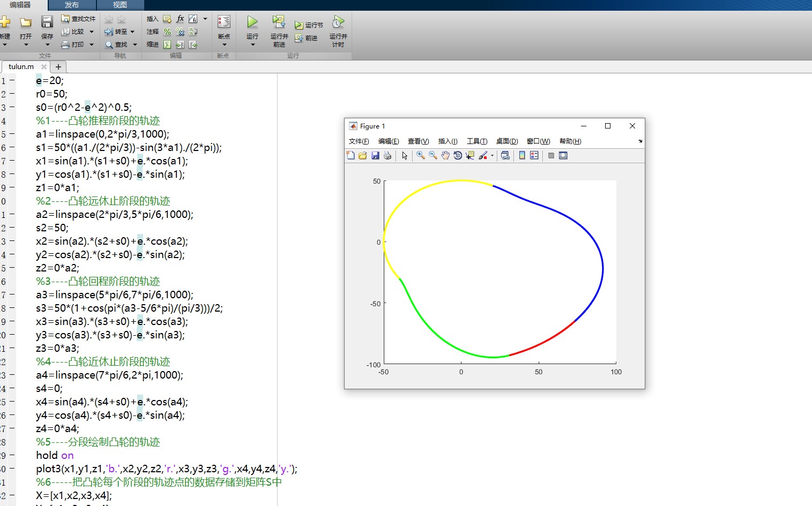Image resolution: width=812 pixels, height=506 pixels.
Task: Click the insert section icon next to 插入
Action: coord(167,19)
